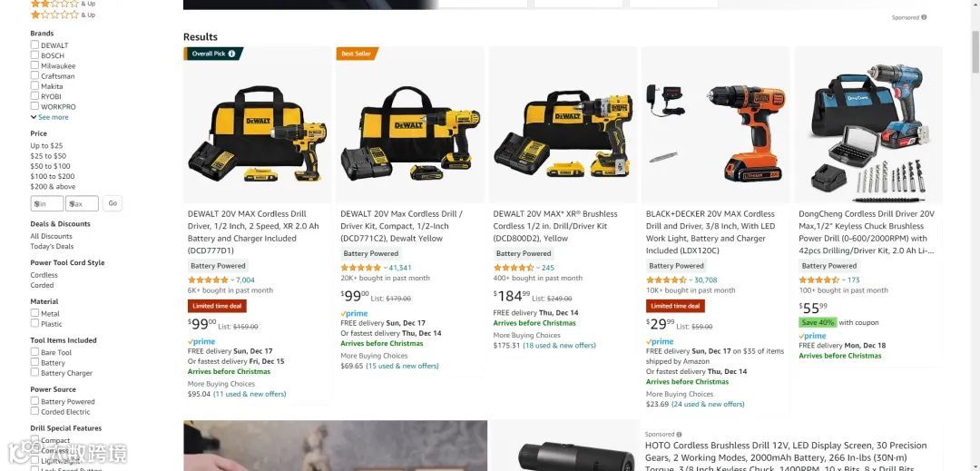The image size is (980, 471).
Task: Click the Sponsored info icon beside HOTO drill
Action: (x=680, y=434)
